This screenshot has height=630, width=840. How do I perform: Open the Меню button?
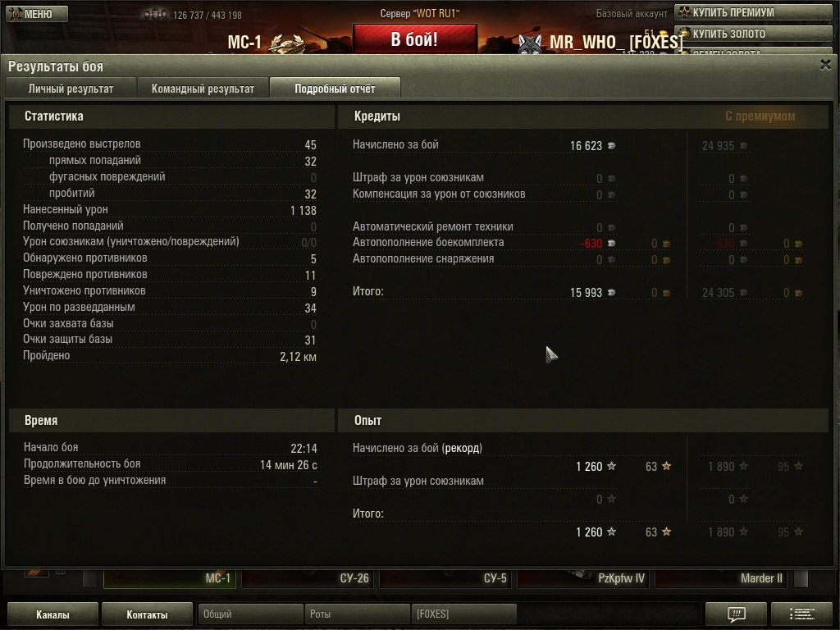click(x=37, y=14)
